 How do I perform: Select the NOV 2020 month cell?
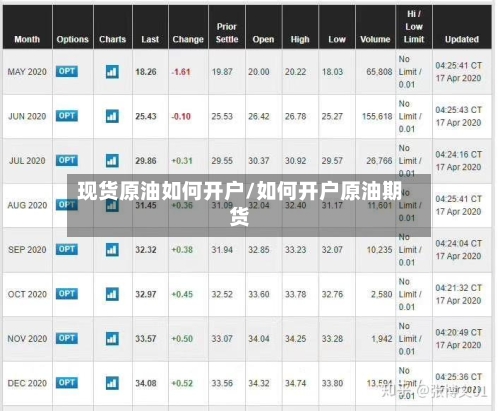(27, 339)
